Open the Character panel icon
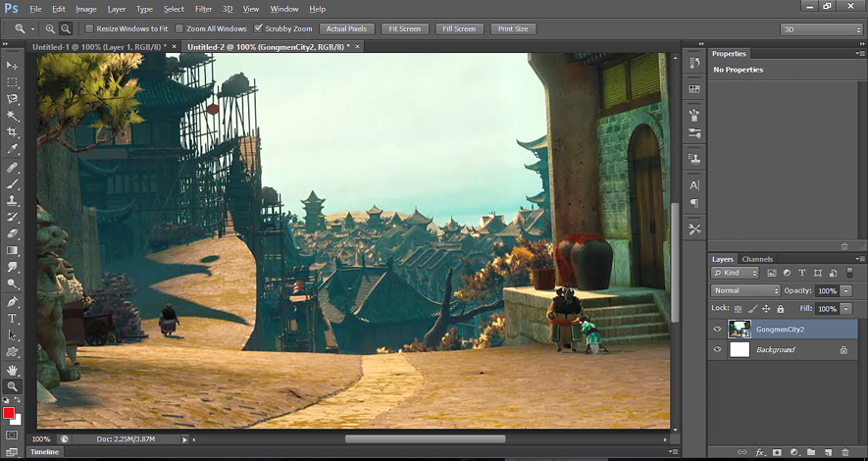The height and width of the screenshot is (461, 868). (694, 185)
